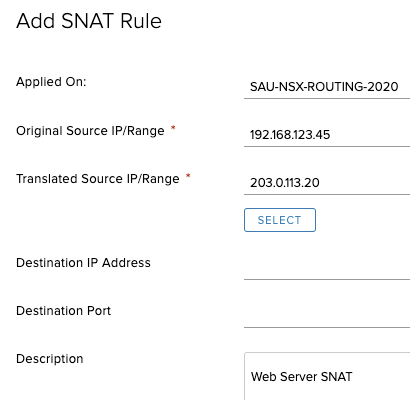Image resolution: width=410 pixels, height=400 pixels.
Task: Click the Destination IP Address label
Action: point(83,263)
